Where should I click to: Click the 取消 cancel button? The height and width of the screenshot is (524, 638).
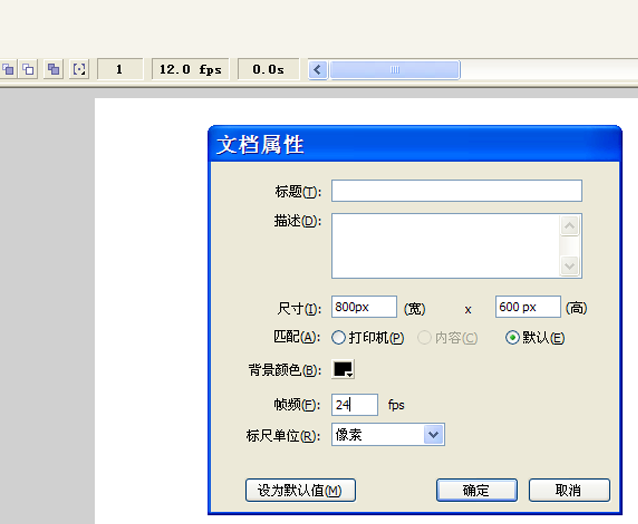click(569, 490)
